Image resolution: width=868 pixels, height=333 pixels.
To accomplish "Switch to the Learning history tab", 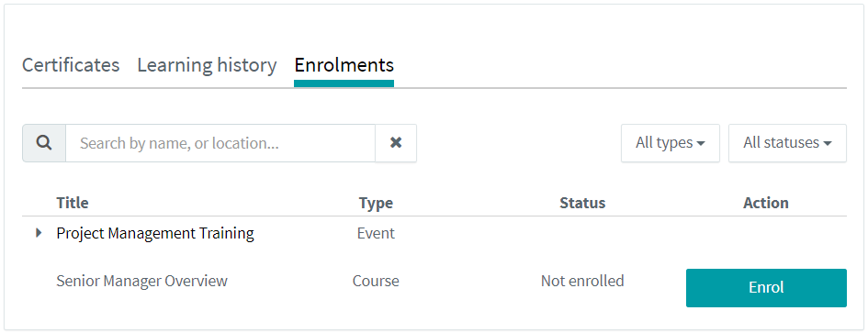I will [207, 65].
